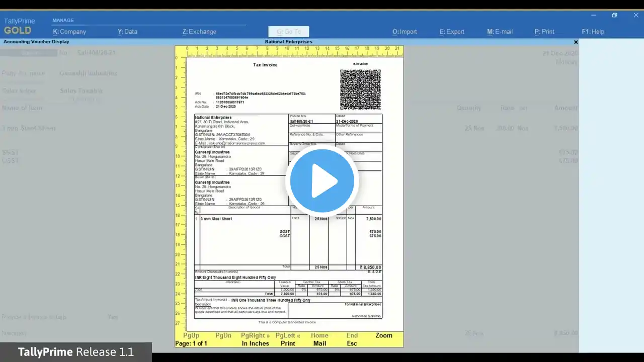Screen dimensions: 644x362
Task: Click Mail in preview footer
Action: click(x=319, y=343)
